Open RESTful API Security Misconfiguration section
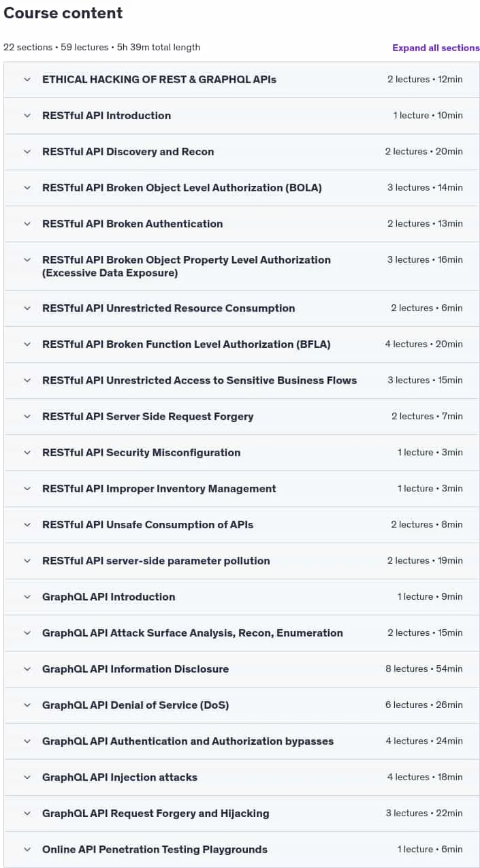The image size is (480, 868). click(x=242, y=453)
